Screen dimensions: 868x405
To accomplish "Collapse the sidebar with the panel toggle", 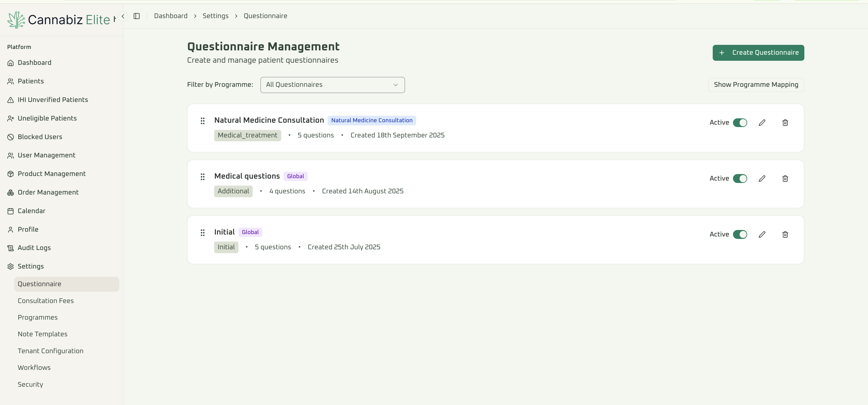I will [x=137, y=16].
